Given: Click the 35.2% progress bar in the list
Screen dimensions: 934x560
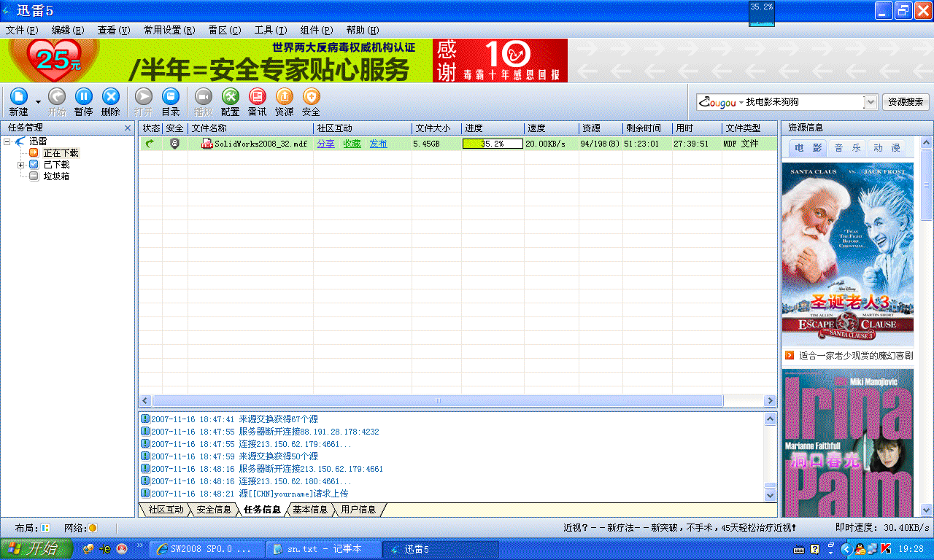Looking at the screenshot, I should click(493, 144).
